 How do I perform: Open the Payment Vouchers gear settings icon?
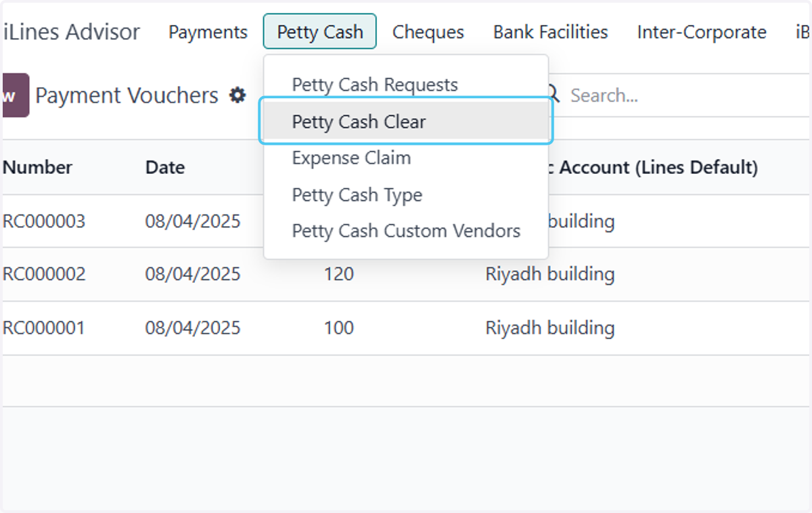coord(237,95)
